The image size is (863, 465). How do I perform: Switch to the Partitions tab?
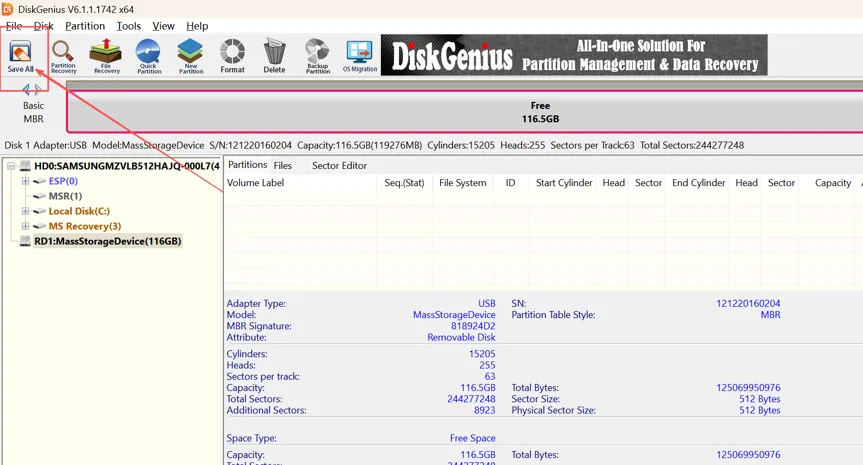tap(247, 165)
